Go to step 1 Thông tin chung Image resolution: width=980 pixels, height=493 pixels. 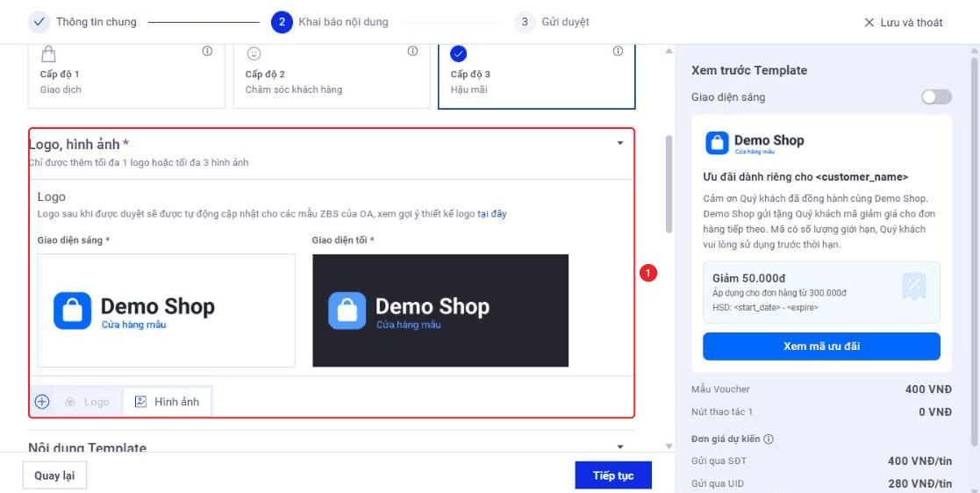coord(82,22)
